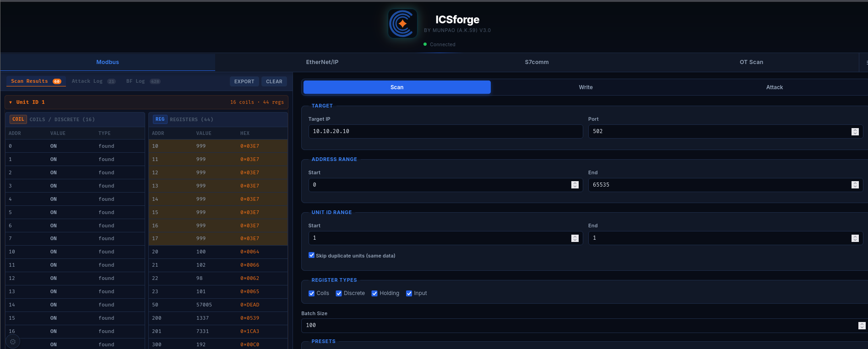Click the CLEAR button
This screenshot has width=868, height=349.
coord(274,81)
